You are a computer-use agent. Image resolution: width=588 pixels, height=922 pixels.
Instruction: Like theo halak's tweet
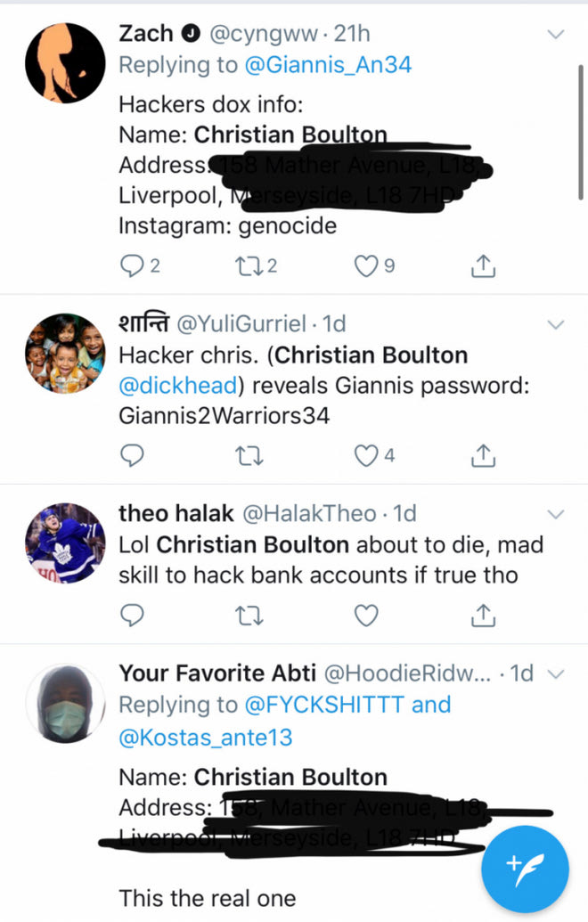click(x=366, y=615)
